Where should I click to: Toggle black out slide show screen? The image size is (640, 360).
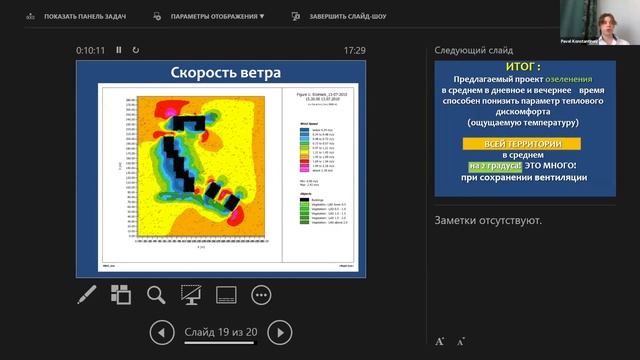[x=191, y=295]
